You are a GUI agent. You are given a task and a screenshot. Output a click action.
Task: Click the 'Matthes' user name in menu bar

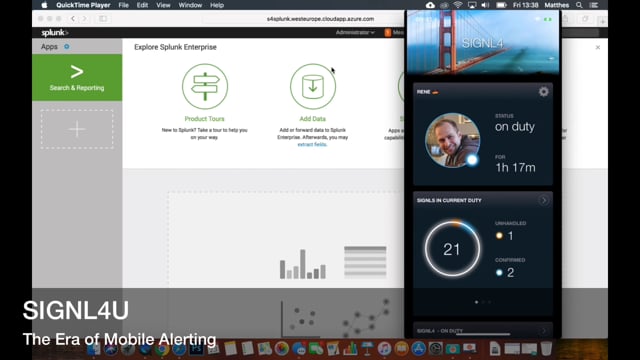tap(557, 5)
